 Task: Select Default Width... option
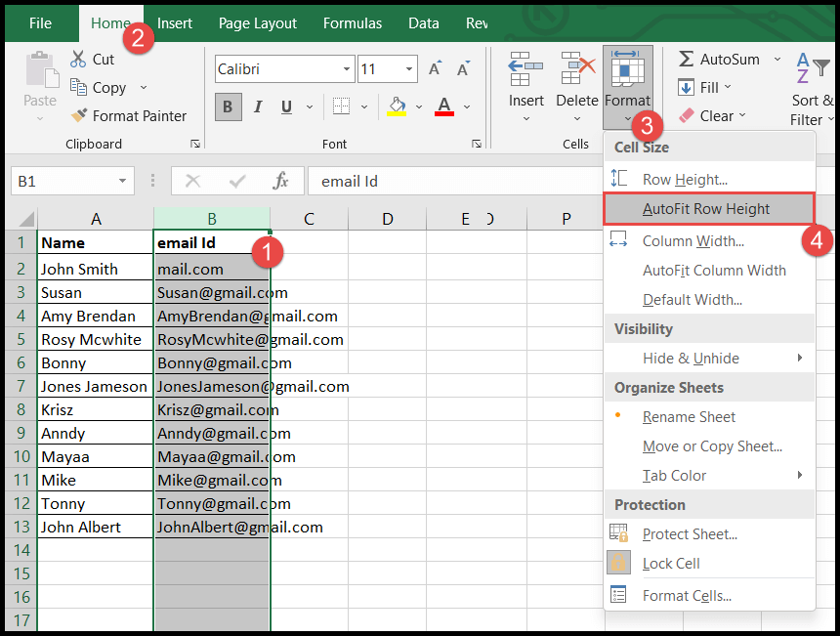tap(709, 300)
